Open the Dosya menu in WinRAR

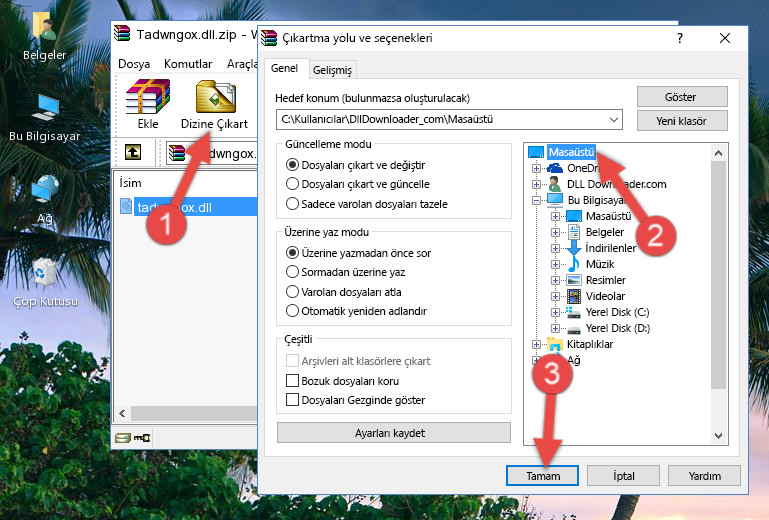pyautogui.click(x=134, y=64)
